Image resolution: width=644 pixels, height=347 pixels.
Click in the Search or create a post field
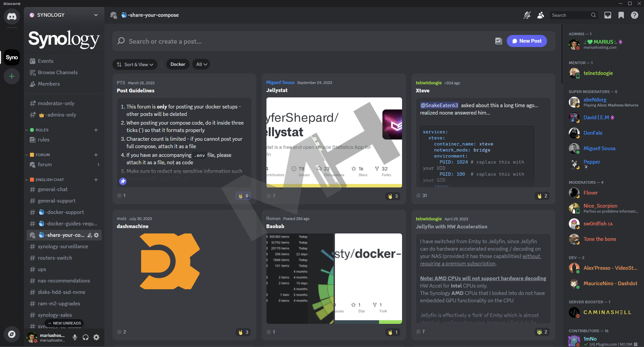coord(309,41)
